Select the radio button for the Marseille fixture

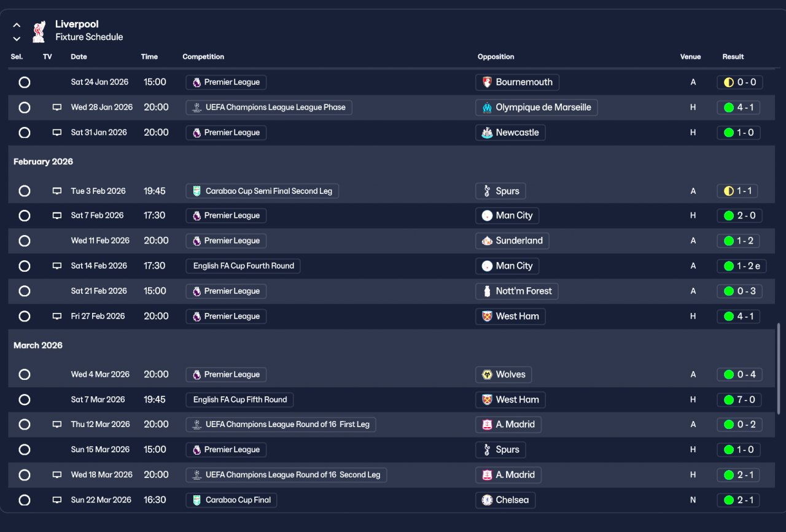point(25,107)
